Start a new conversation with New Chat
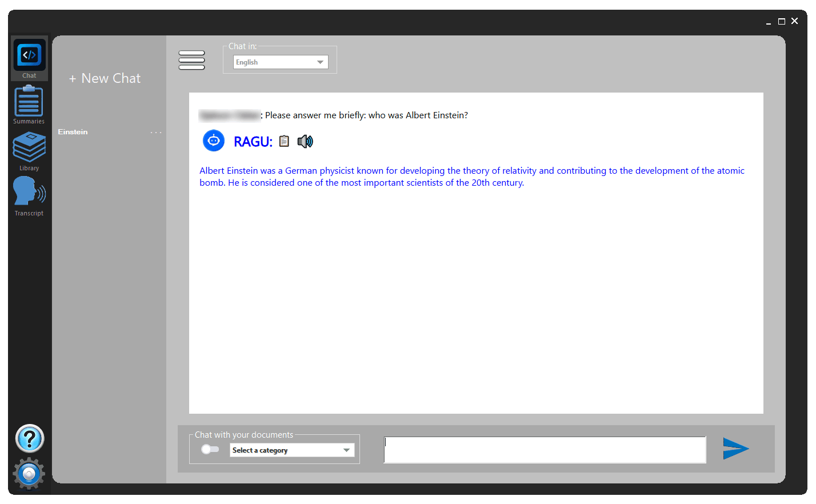 (x=105, y=78)
